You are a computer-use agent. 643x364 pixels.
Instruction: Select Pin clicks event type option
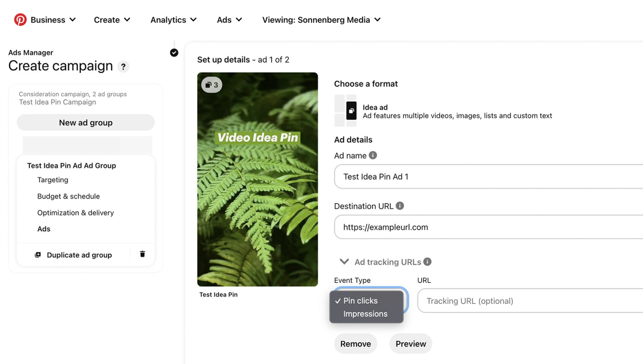coord(360,301)
